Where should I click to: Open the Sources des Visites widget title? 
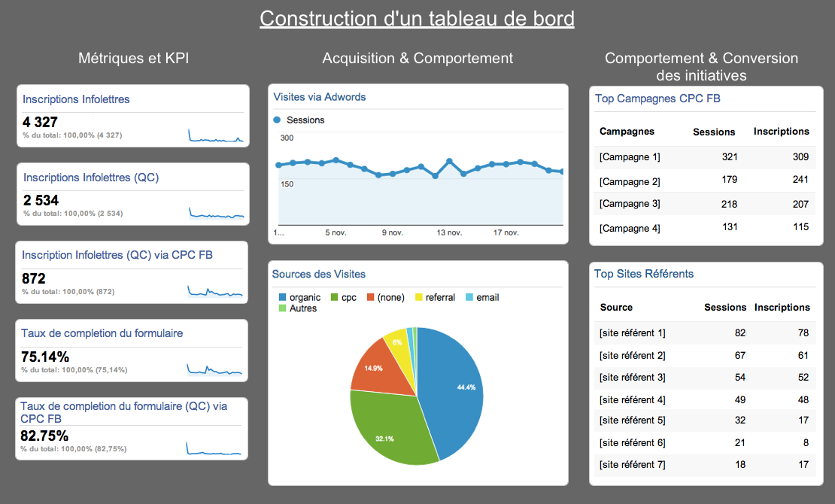pyautogui.click(x=319, y=274)
